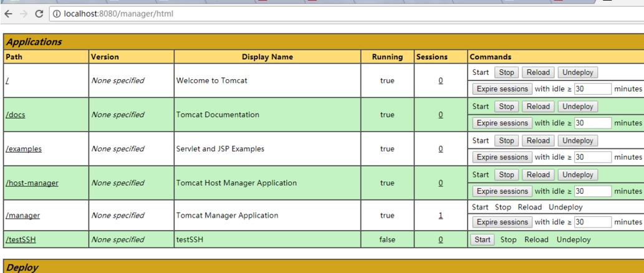Open the /manager path link
644x273 pixels.
tap(22, 215)
